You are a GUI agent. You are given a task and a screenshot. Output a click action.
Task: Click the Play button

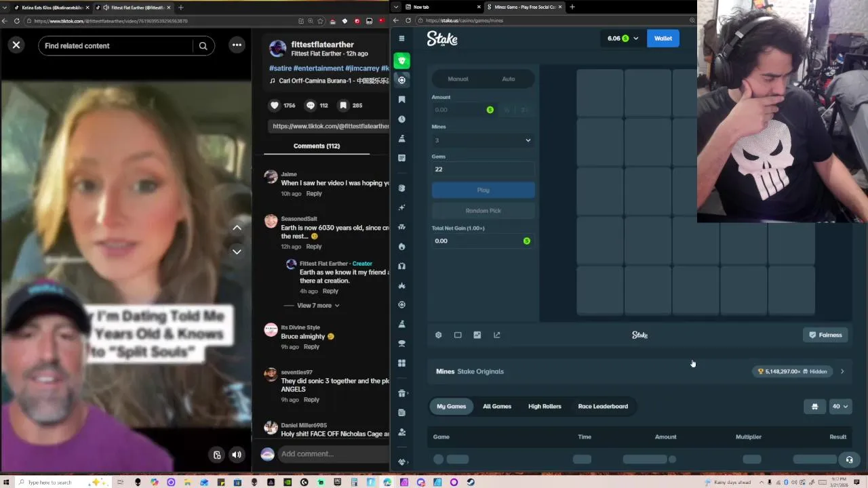point(483,190)
